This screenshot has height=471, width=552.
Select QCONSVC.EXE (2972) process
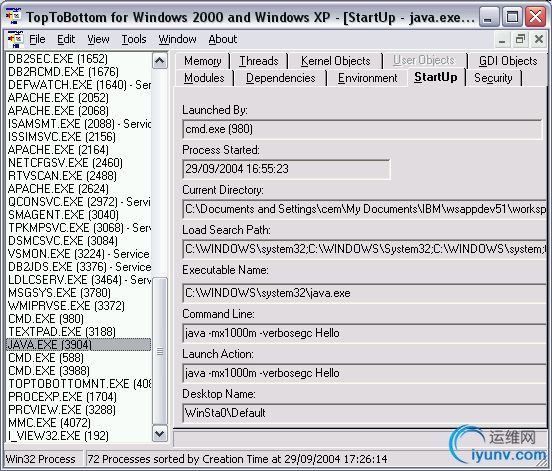pyautogui.click(x=79, y=202)
